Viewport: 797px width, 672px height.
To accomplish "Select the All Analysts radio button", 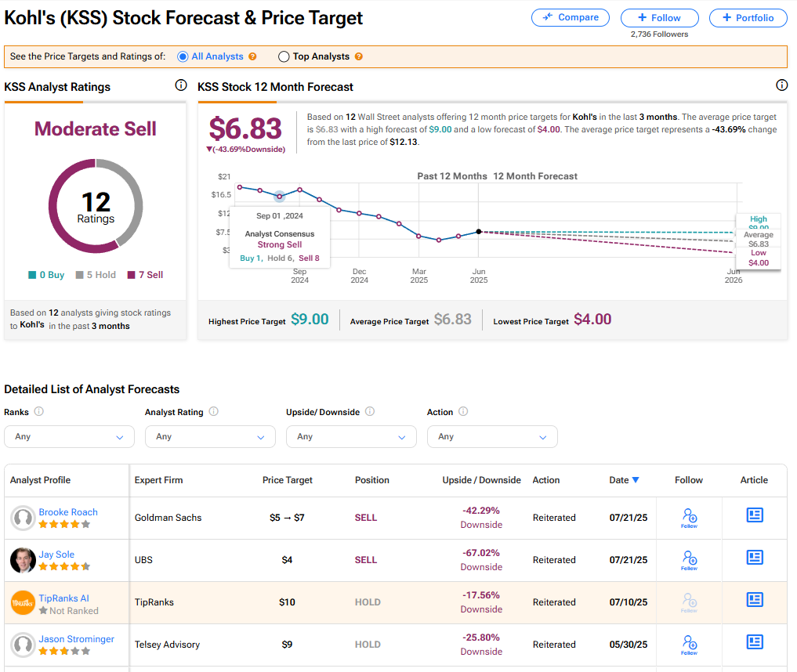I will tap(183, 56).
